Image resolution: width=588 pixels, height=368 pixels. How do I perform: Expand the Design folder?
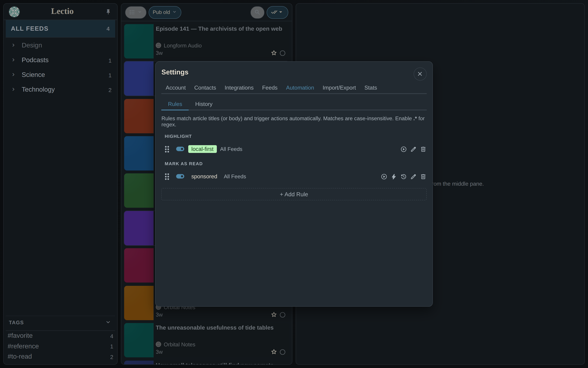click(x=13, y=45)
